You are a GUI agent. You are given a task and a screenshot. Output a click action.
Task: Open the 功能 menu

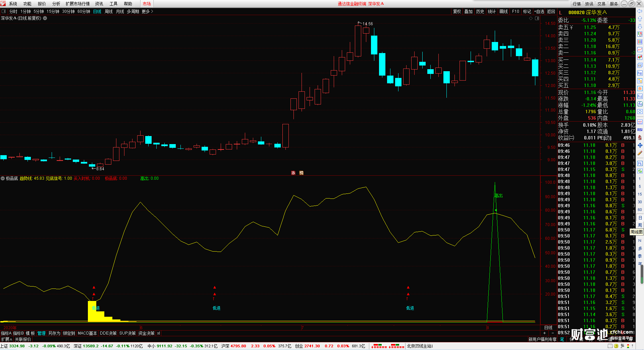point(28,4)
